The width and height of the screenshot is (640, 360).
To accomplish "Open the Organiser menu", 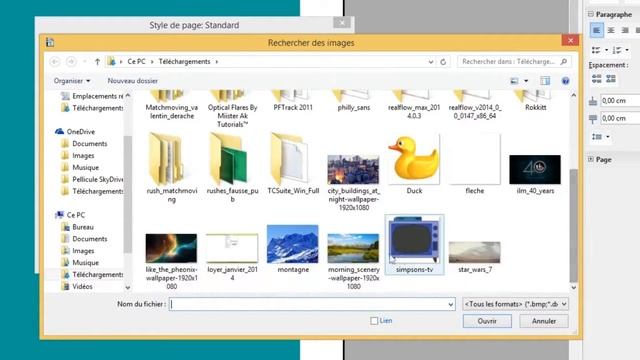I will tap(72, 81).
